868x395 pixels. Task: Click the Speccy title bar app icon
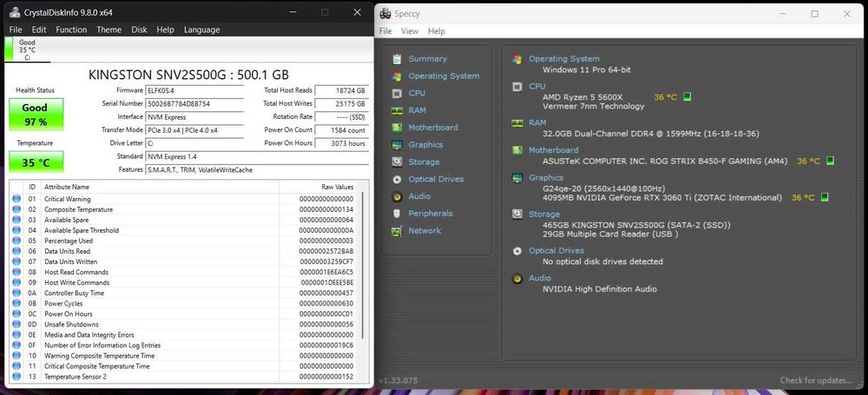click(386, 14)
